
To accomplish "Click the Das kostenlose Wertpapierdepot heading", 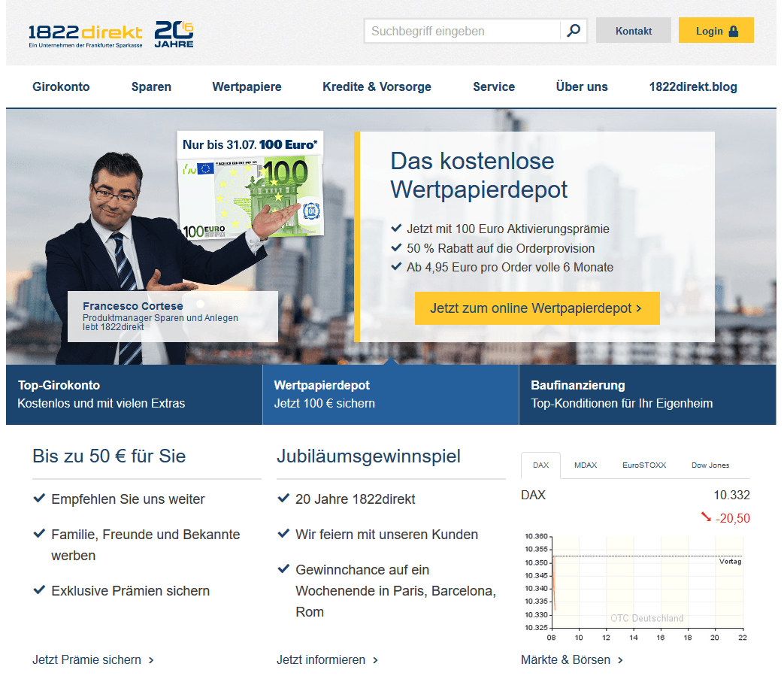I will coord(479,175).
